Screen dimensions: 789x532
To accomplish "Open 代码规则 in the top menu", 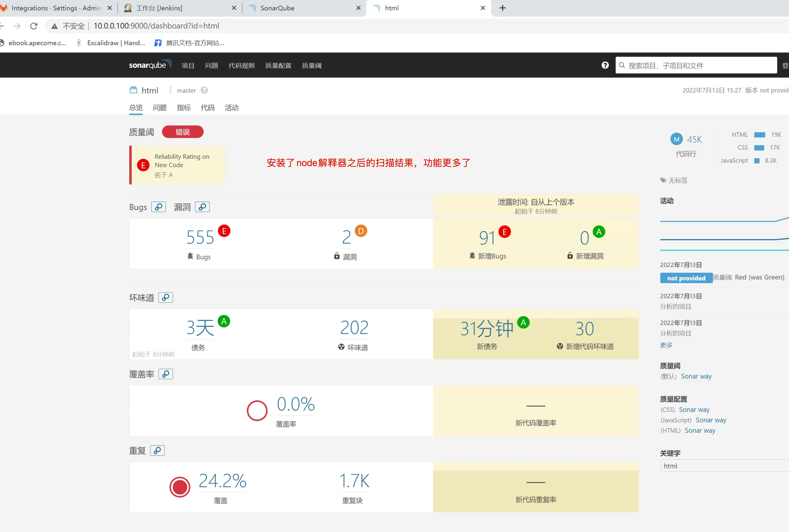I will tap(241, 66).
